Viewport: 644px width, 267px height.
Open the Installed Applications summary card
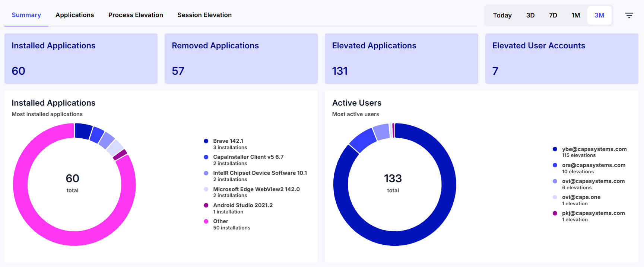(x=81, y=58)
